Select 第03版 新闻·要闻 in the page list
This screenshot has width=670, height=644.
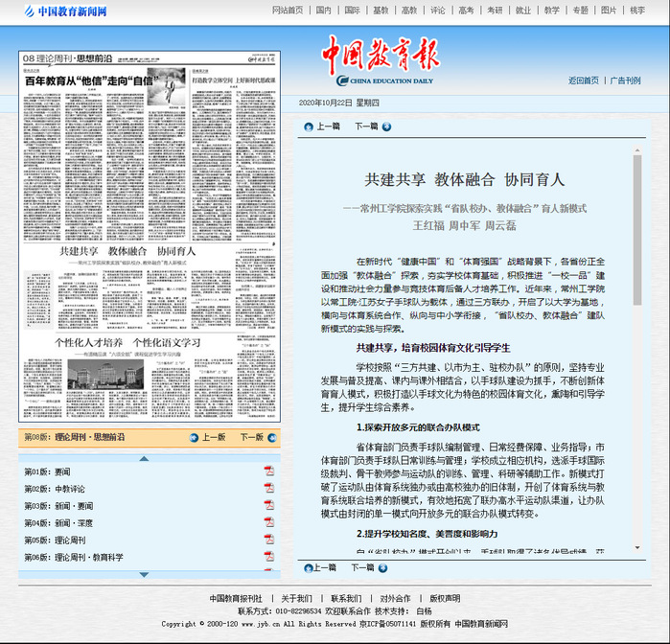click(58, 506)
